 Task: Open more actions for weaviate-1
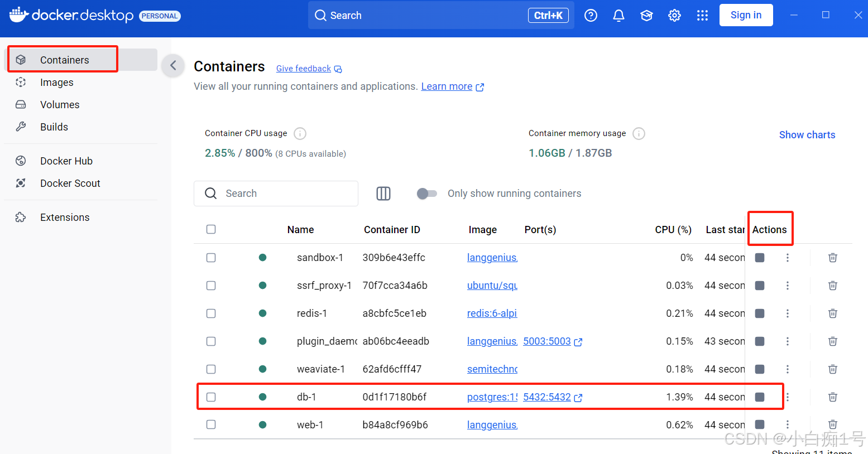click(x=788, y=369)
